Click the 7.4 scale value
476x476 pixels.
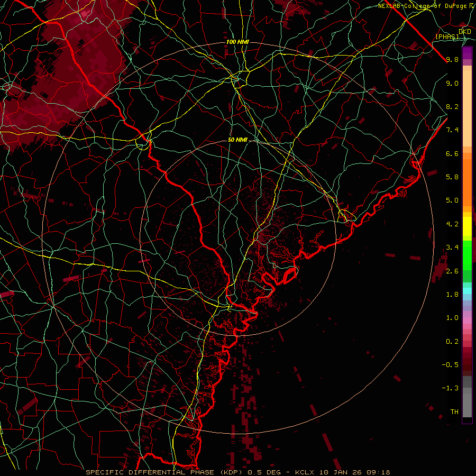coord(452,130)
